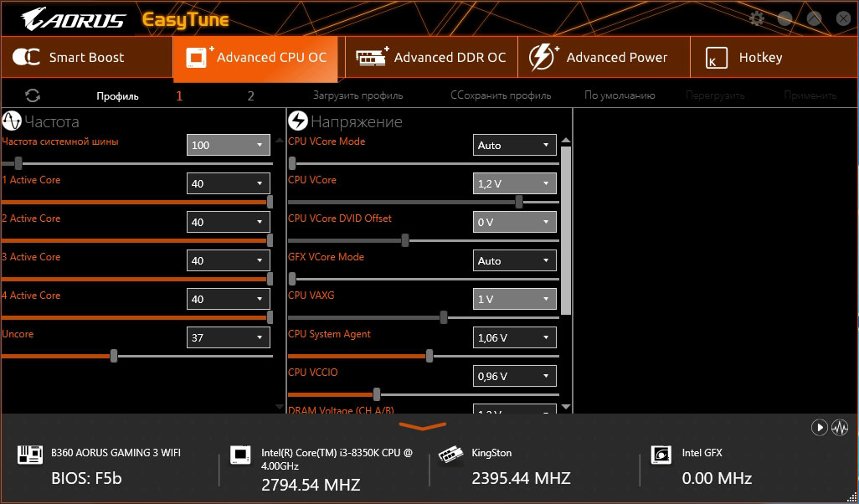The height and width of the screenshot is (504, 859).
Task: Click the CPU VCore slider handle
Action: pyautogui.click(x=519, y=202)
